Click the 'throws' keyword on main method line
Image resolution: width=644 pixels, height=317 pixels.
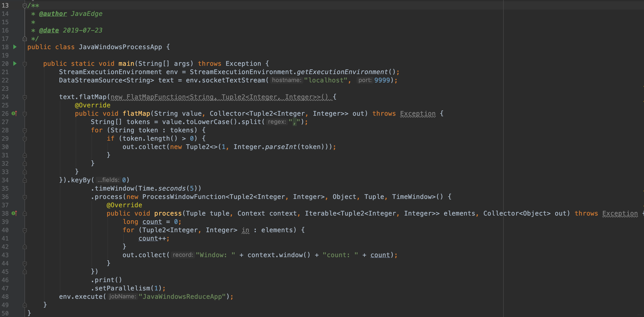click(x=210, y=64)
